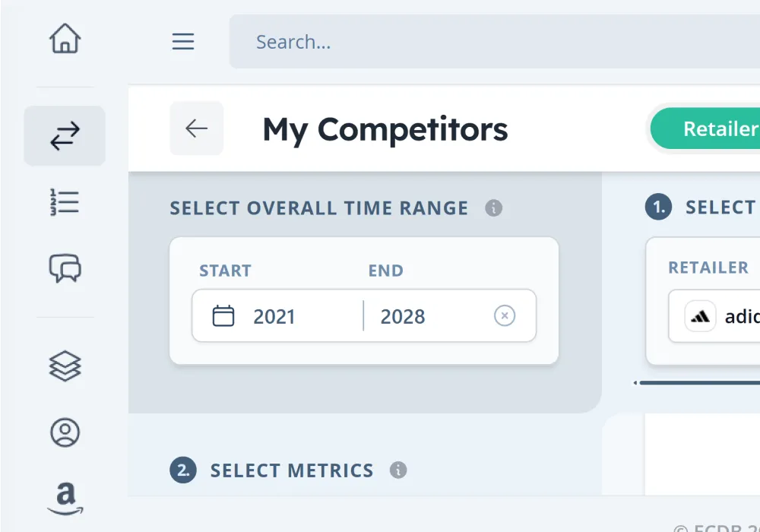This screenshot has height=532, width=760.
Task: Click the calendar icon in date range
Action: (223, 315)
